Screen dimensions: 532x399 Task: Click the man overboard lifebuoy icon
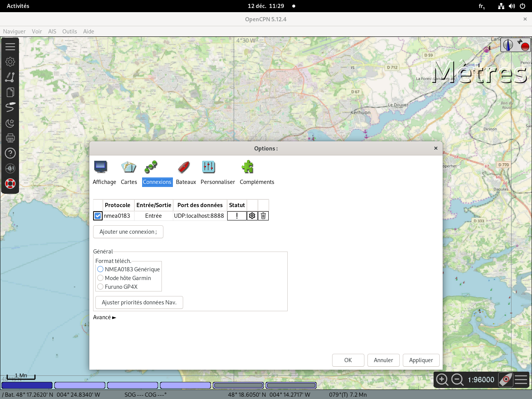tap(10, 184)
